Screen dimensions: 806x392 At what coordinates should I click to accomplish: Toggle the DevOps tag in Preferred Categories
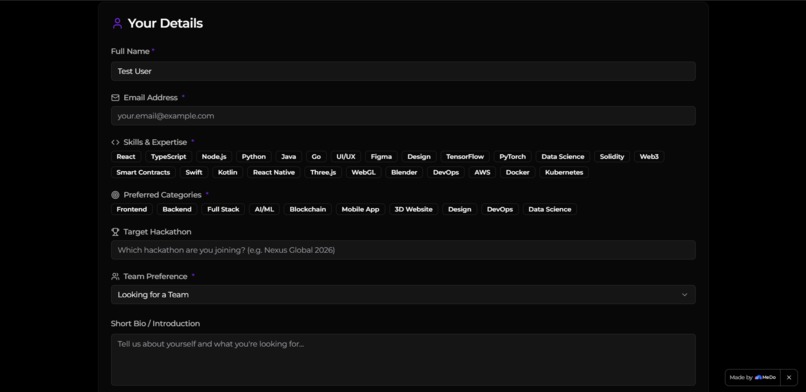click(x=500, y=210)
